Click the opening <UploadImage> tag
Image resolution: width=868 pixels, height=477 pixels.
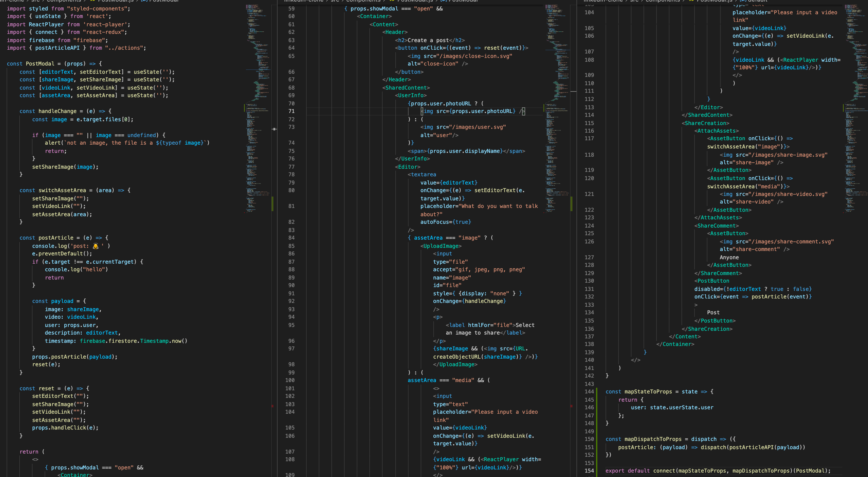click(x=441, y=246)
